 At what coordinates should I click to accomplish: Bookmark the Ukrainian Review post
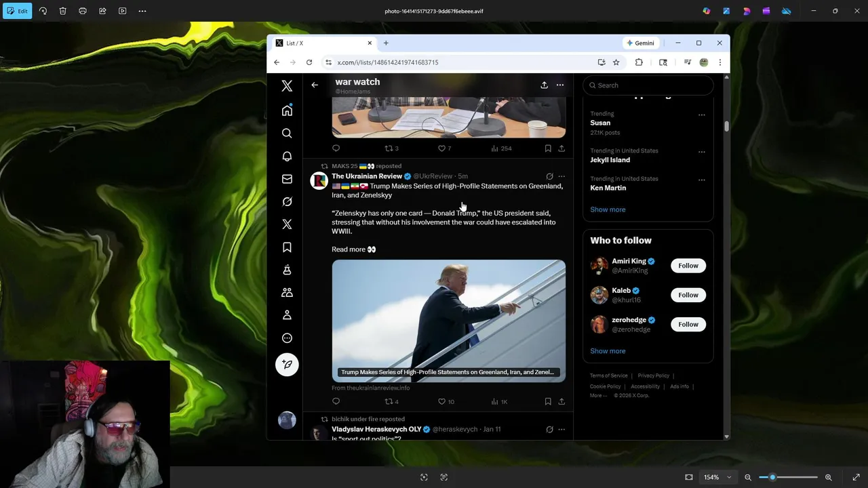(x=548, y=401)
